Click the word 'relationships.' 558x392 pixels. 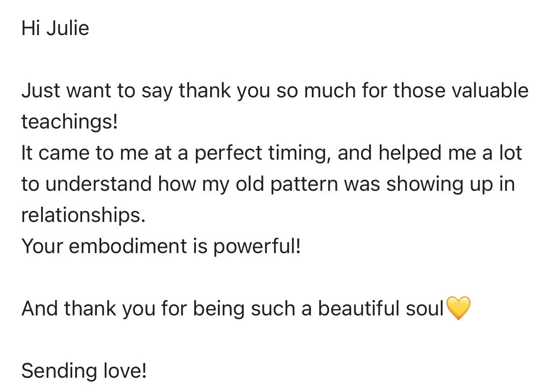click(83, 215)
